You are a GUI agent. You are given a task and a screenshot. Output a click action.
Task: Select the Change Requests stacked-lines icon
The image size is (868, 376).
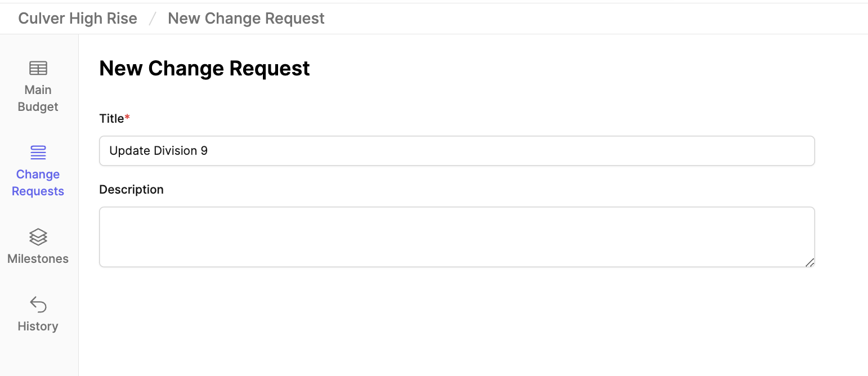[38, 153]
